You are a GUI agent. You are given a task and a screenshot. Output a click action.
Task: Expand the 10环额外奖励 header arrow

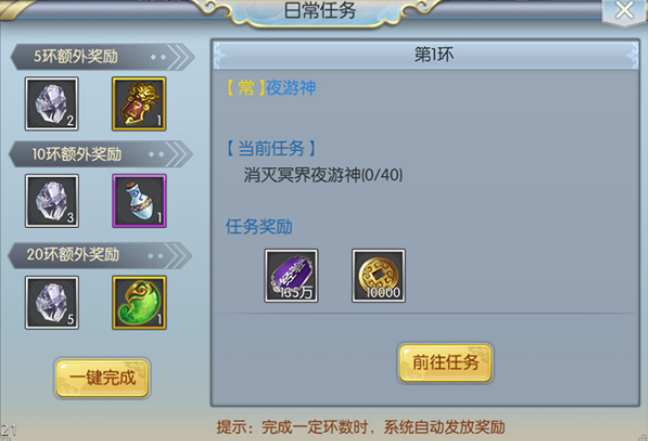click(179, 154)
